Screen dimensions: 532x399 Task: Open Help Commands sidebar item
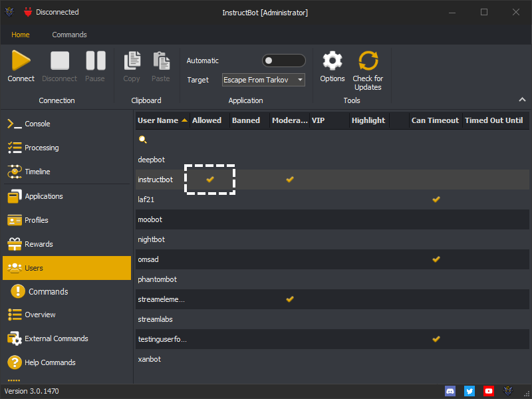pos(67,362)
